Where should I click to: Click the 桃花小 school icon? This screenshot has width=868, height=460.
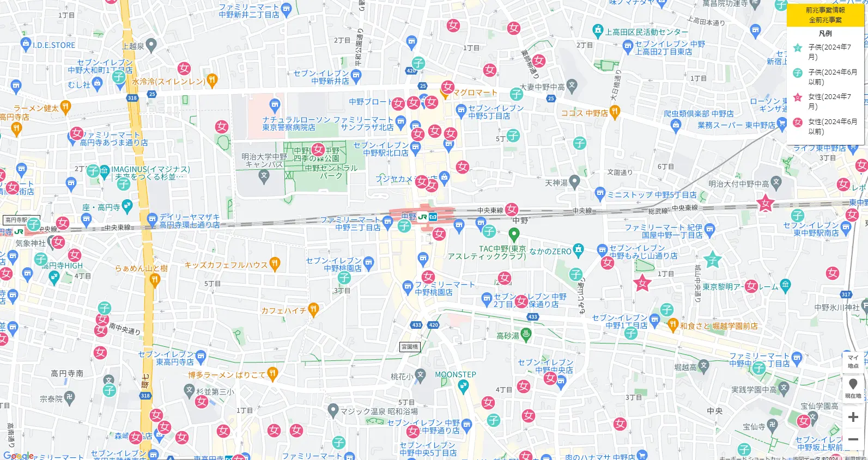tap(420, 375)
